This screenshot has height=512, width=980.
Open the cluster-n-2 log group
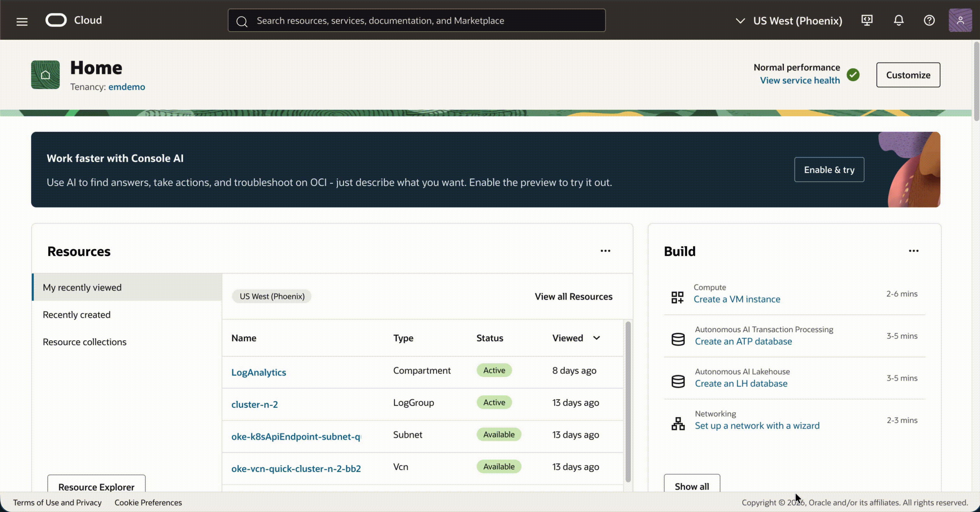coord(254,404)
